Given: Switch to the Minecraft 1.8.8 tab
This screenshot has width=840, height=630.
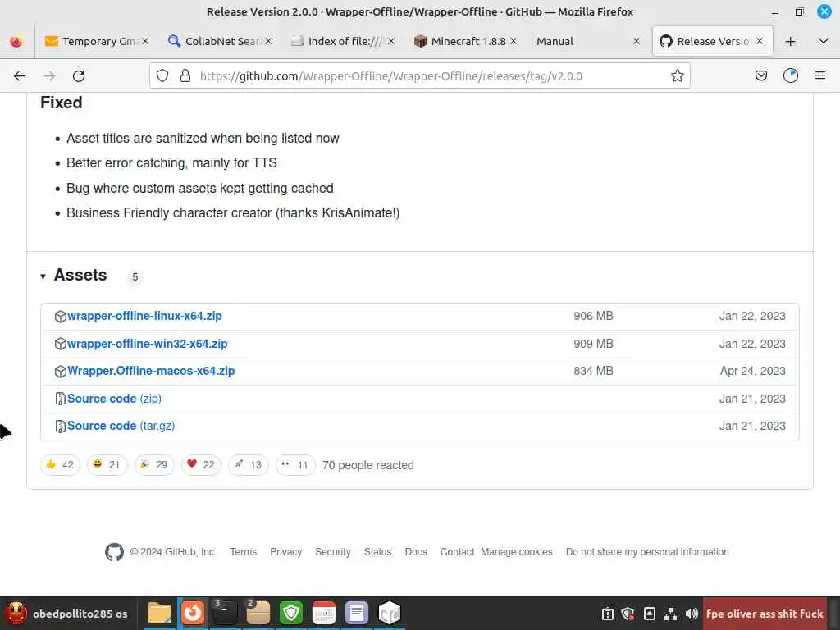Looking at the screenshot, I should point(466,41).
